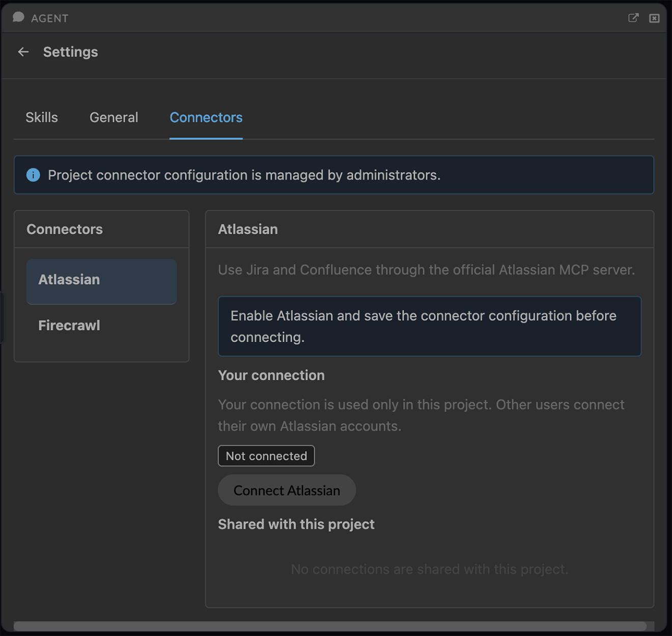Click the administrators-managed configuration notice text
This screenshot has height=636, width=672.
point(244,175)
